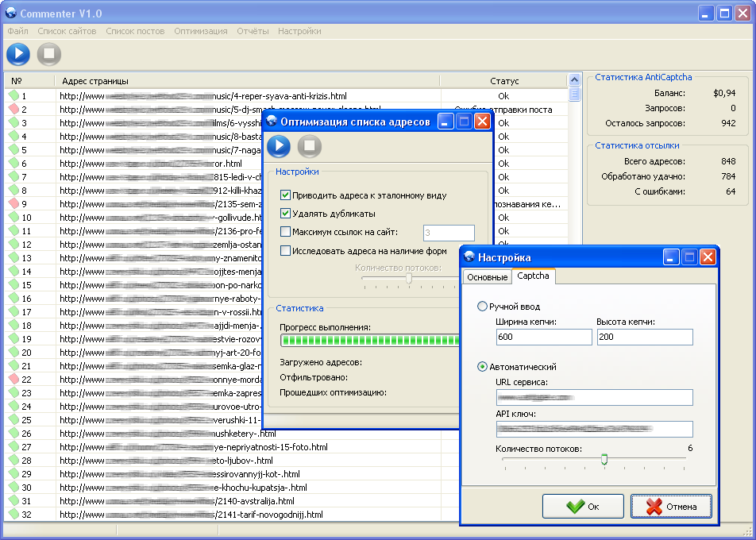Click the Ок button in Настройка dialog
756x540 pixels.
pos(583,506)
